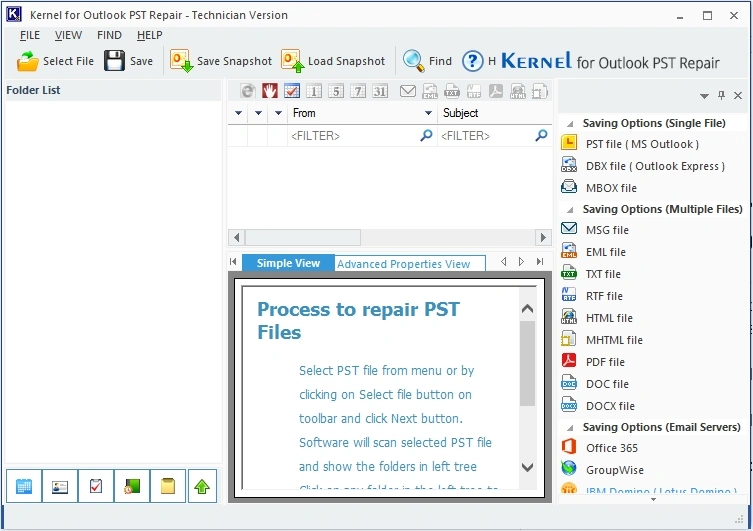Viewport: 753px width, 531px height.
Task: Open the second column header dropdown arrow
Action: click(258, 113)
